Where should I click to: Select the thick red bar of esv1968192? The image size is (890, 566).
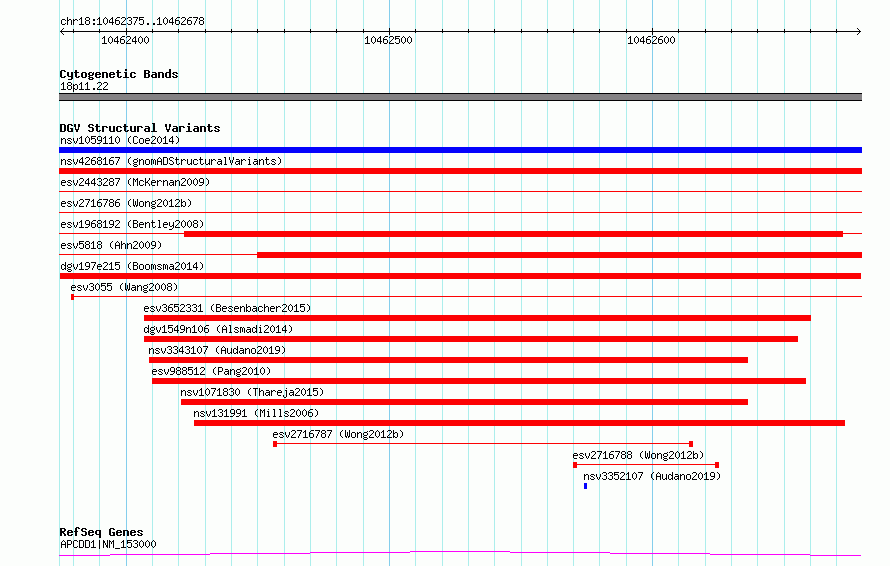click(514, 234)
